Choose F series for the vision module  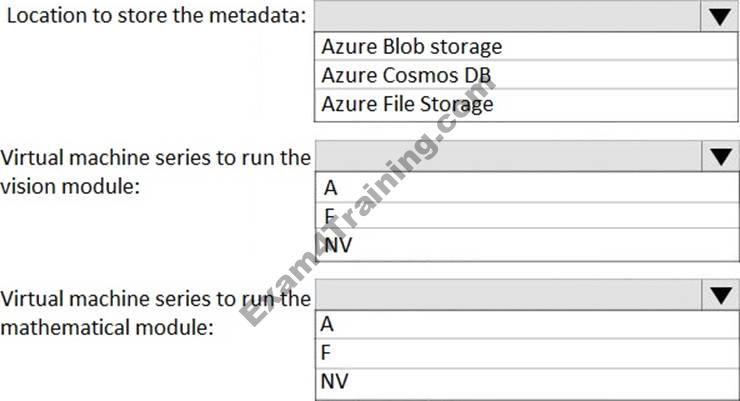(x=328, y=214)
